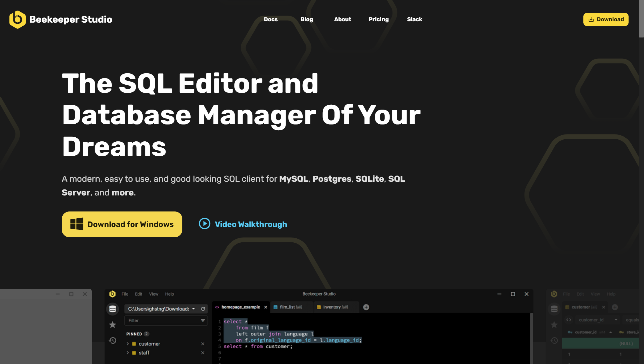The width and height of the screenshot is (644, 364).
Task: Open the Help menu in app preview
Action: pos(170,294)
